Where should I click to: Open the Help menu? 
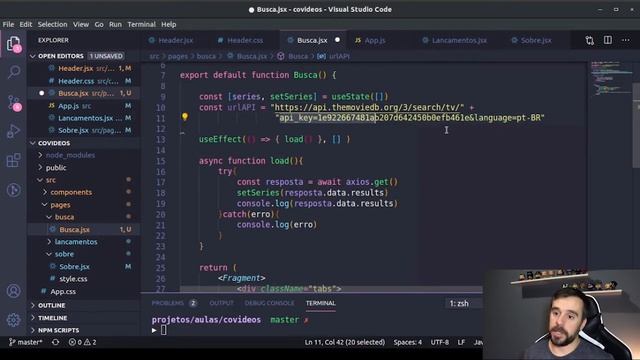point(168,24)
